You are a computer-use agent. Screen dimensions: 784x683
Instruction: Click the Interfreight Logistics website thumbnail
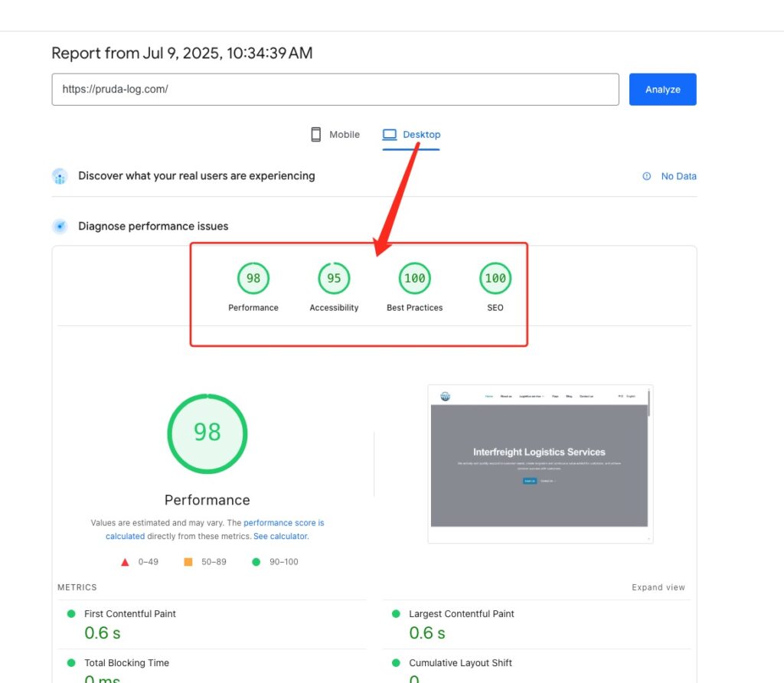click(x=540, y=462)
